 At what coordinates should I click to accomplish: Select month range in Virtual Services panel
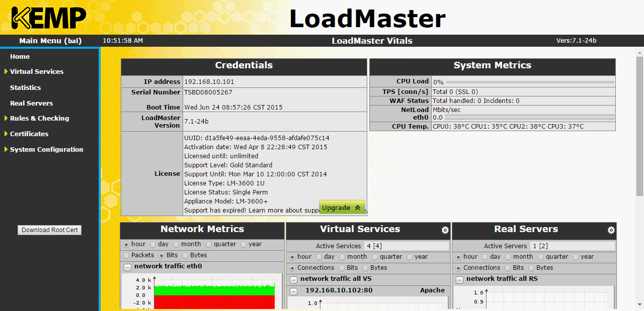click(342, 257)
